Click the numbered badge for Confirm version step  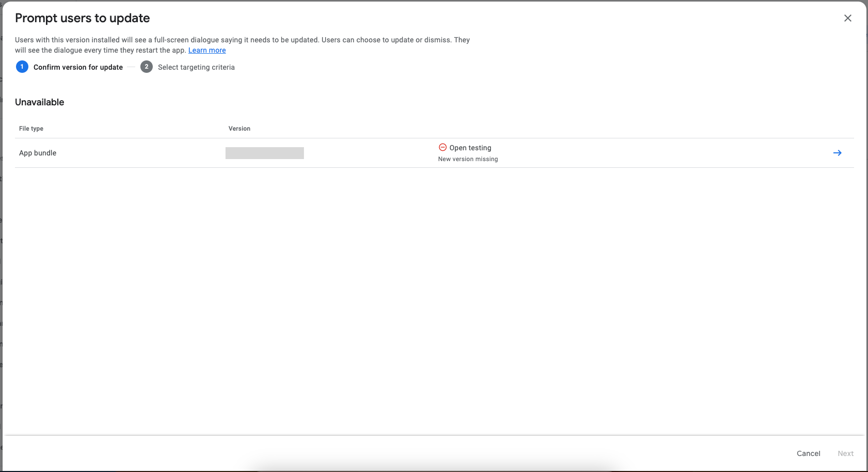[22, 67]
